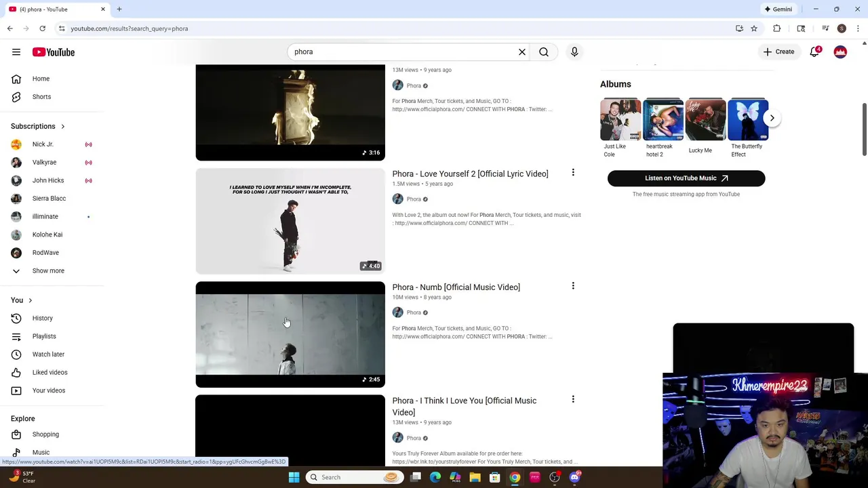Open the Just Like Cole album
Image resolution: width=868 pixels, height=488 pixels.
coord(620,129)
